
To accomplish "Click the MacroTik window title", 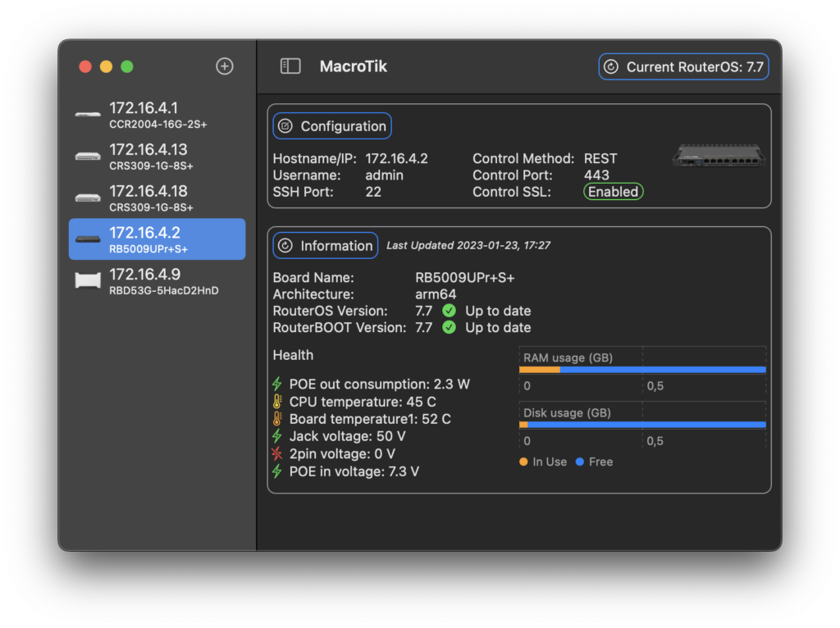I will [x=353, y=66].
